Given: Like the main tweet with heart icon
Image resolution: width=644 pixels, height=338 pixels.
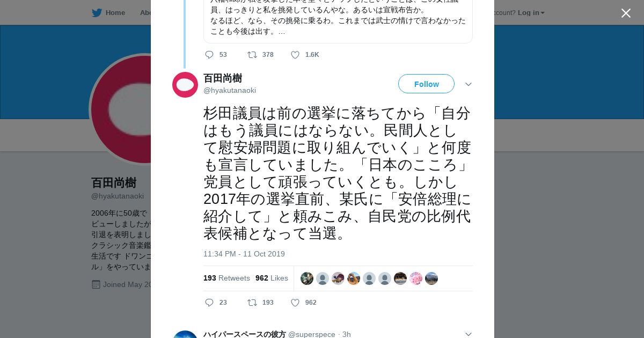Looking at the screenshot, I should tap(295, 303).
